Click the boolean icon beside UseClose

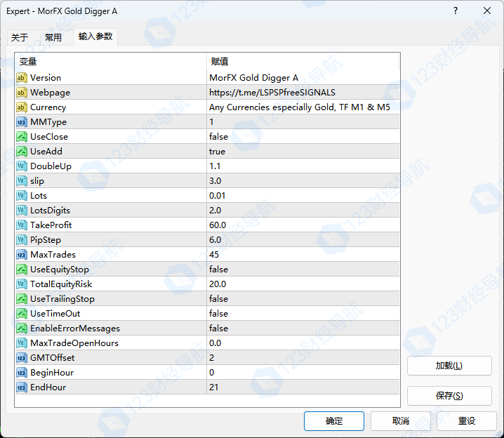[x=22, y=137]
